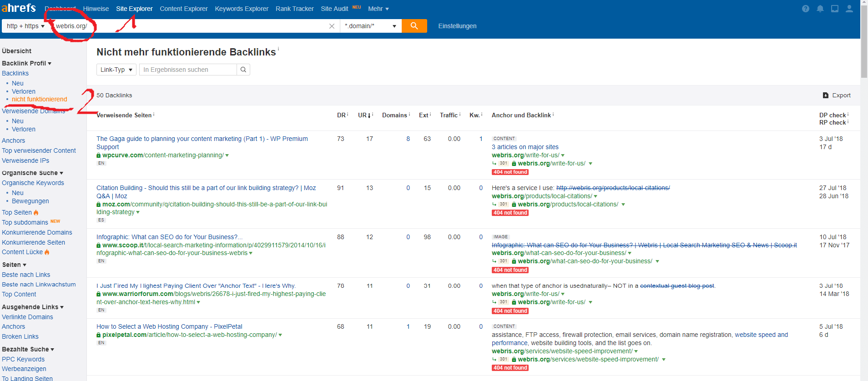Click the flame icon next to Top Seiten

coord(36,212)
